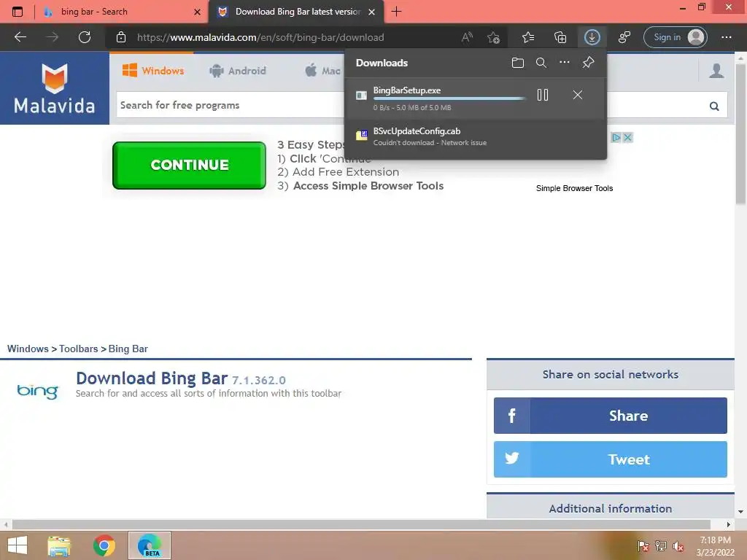Click the green CONTINUE ad button
Viewport: 747px width, 560px height.
click(189, 165)
